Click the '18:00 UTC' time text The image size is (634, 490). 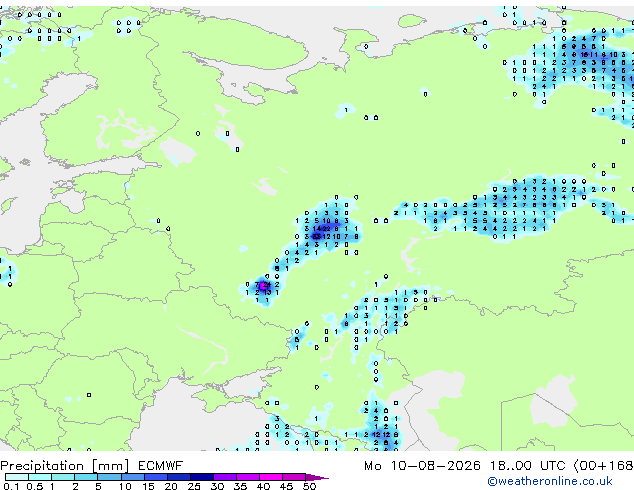tap(527, 466)
